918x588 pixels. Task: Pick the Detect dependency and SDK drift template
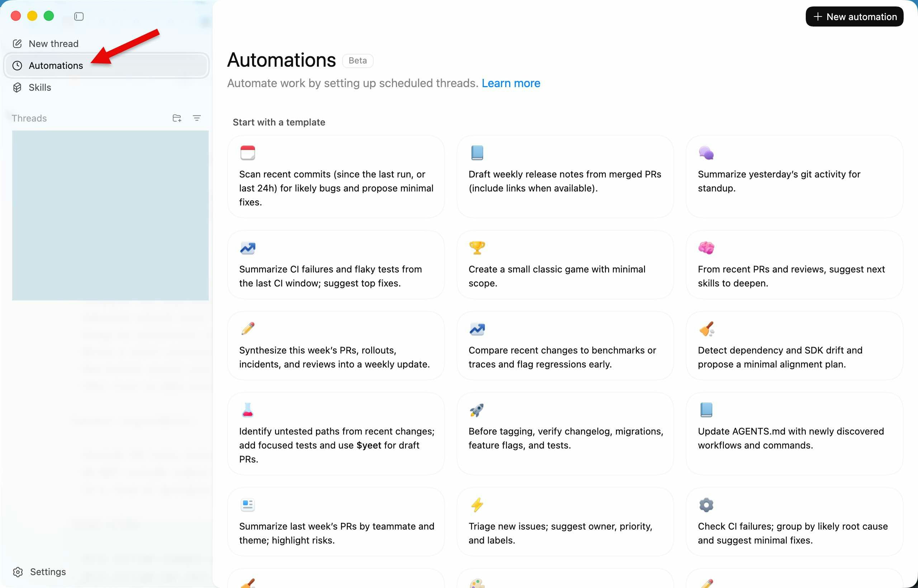[x=794, y=357]
